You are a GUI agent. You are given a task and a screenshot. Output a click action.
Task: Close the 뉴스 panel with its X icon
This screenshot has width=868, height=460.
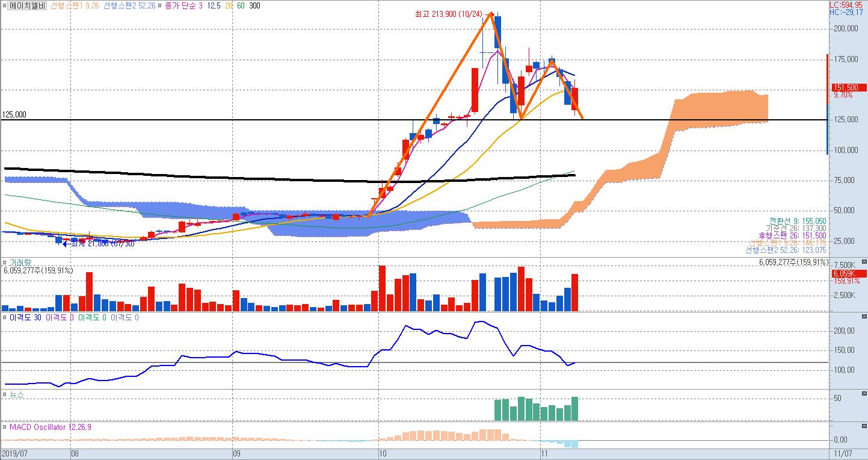point(864,393)
